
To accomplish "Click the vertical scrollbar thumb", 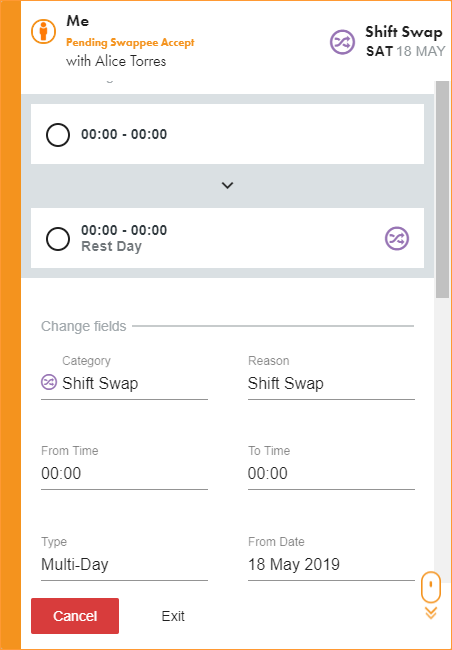I will 442,189.
